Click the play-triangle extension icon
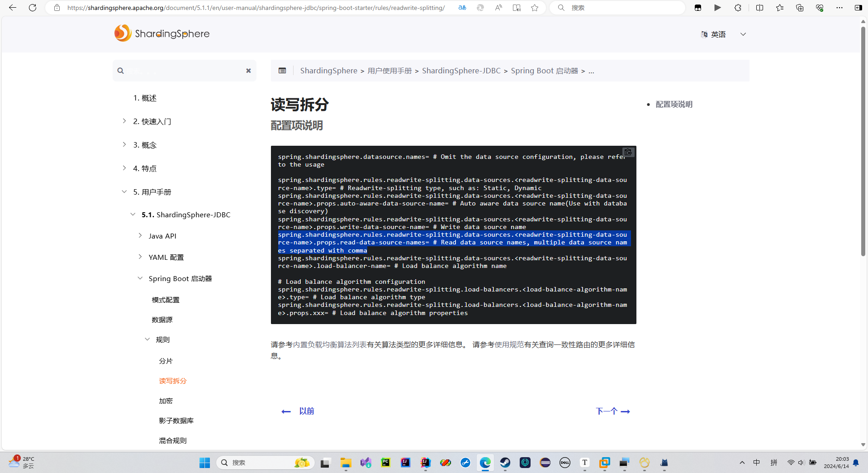Image resolution: width=868 pixels, height=473 pixels. pyautogui.click(x=718, y=8)
